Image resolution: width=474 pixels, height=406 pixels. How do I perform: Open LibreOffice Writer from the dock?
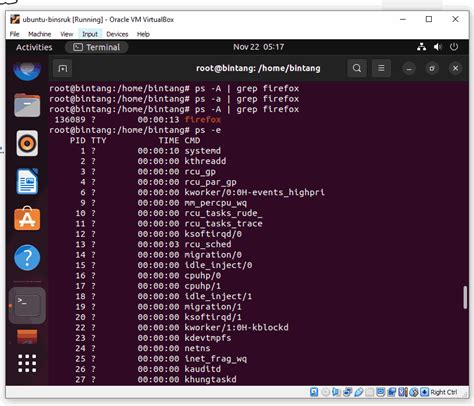coord(27,182)
